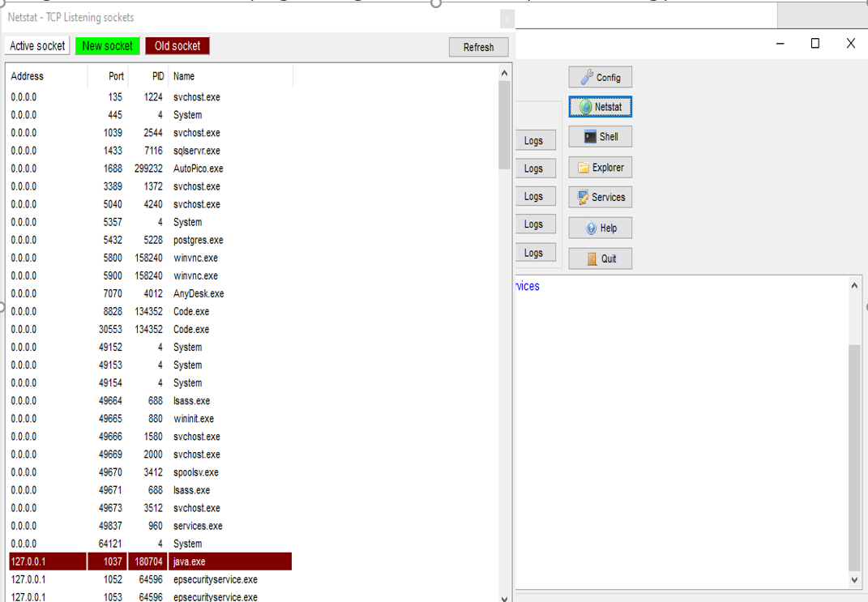
Task: Select the AutoPico.exe row
Action: (x=151, y=169)
